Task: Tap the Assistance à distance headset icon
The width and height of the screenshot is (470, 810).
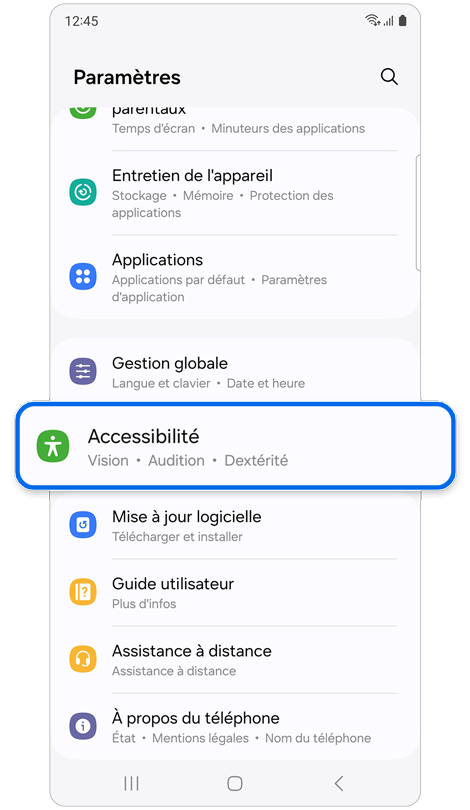Action: [83, 659]
